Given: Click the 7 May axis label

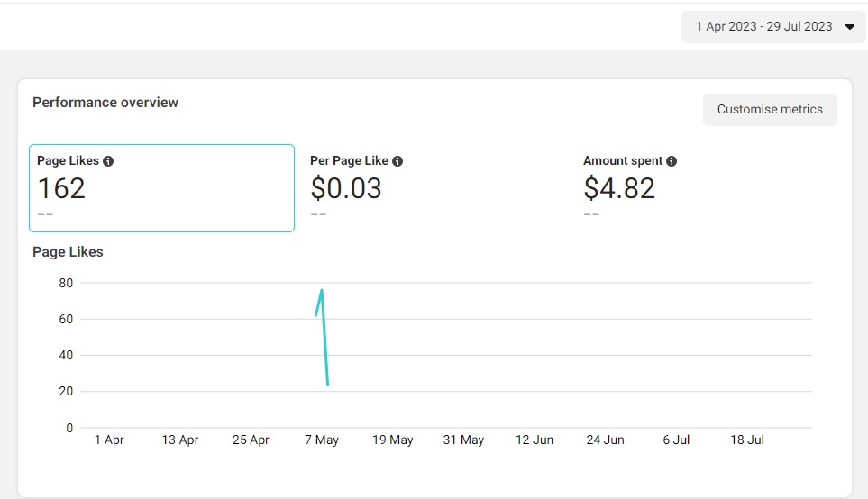Looking at the screenshot, I should click(x=322, y=440).
